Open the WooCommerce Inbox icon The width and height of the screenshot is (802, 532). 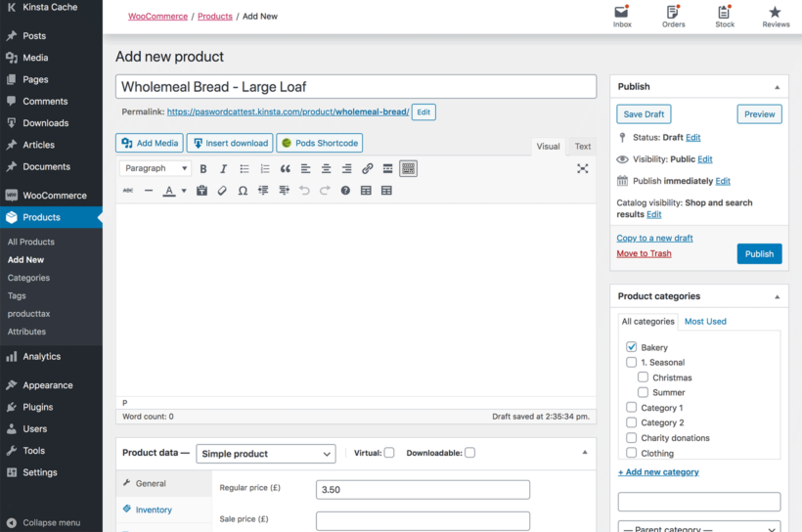tap(622, 17)
